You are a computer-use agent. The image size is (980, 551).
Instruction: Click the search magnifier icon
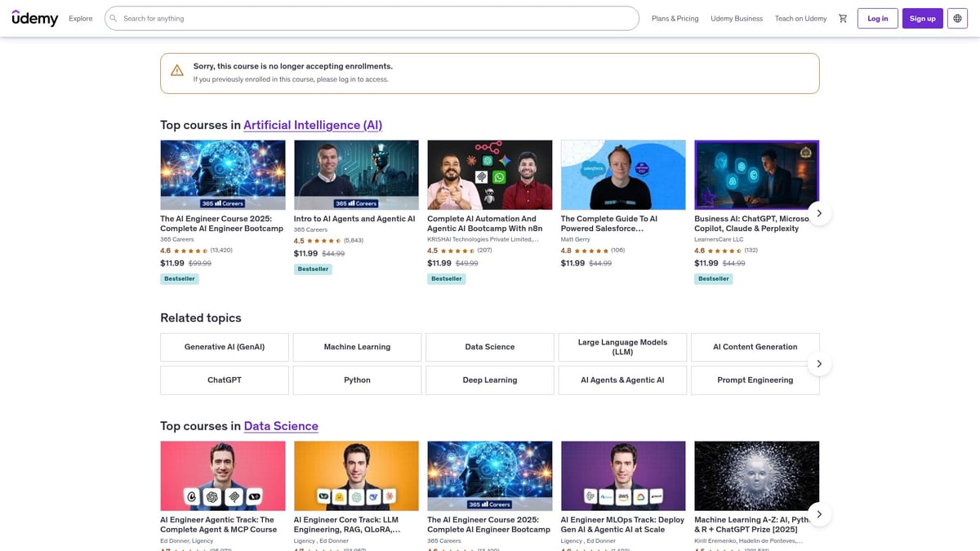click(114, 19)
